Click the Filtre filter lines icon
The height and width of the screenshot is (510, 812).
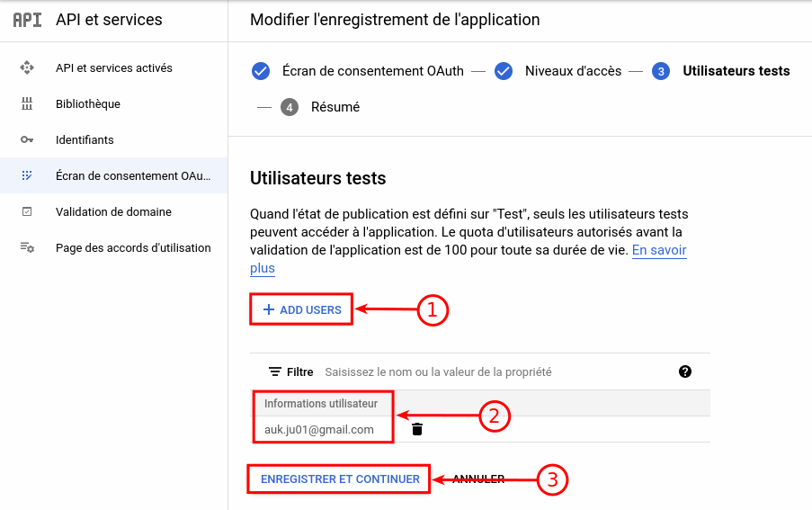(x=274, y=371)
